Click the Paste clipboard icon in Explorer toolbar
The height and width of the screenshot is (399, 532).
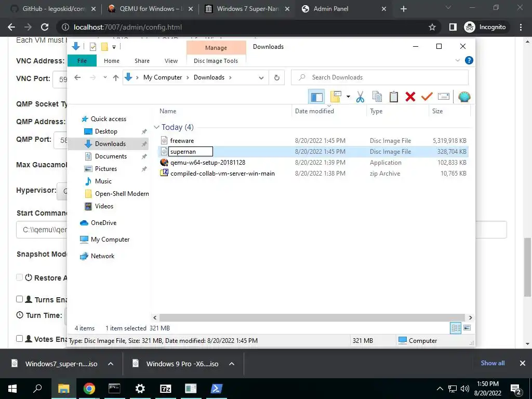[394, 97]
